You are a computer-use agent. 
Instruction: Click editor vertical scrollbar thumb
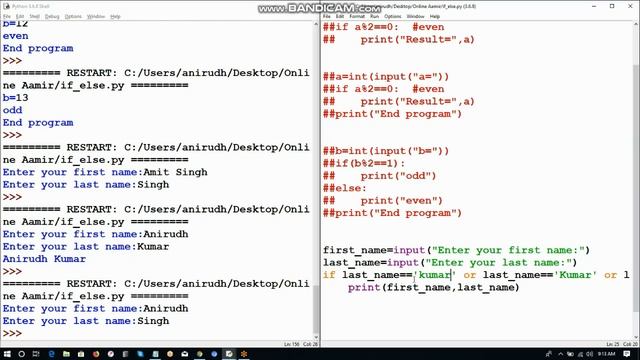coord(636,188)
